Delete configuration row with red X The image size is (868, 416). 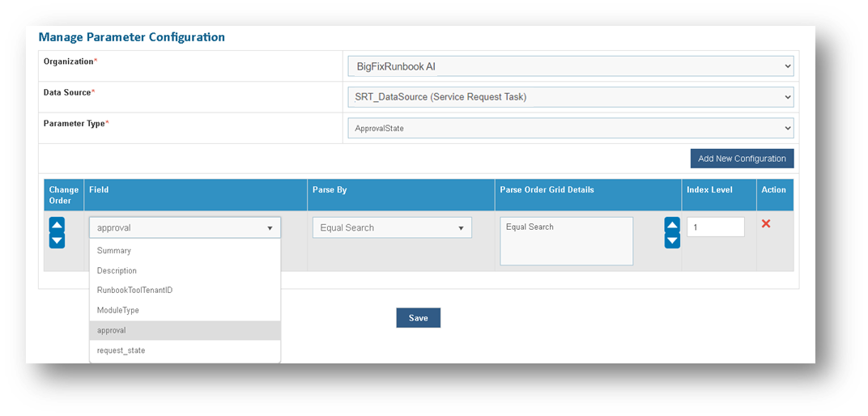[766, 223]
